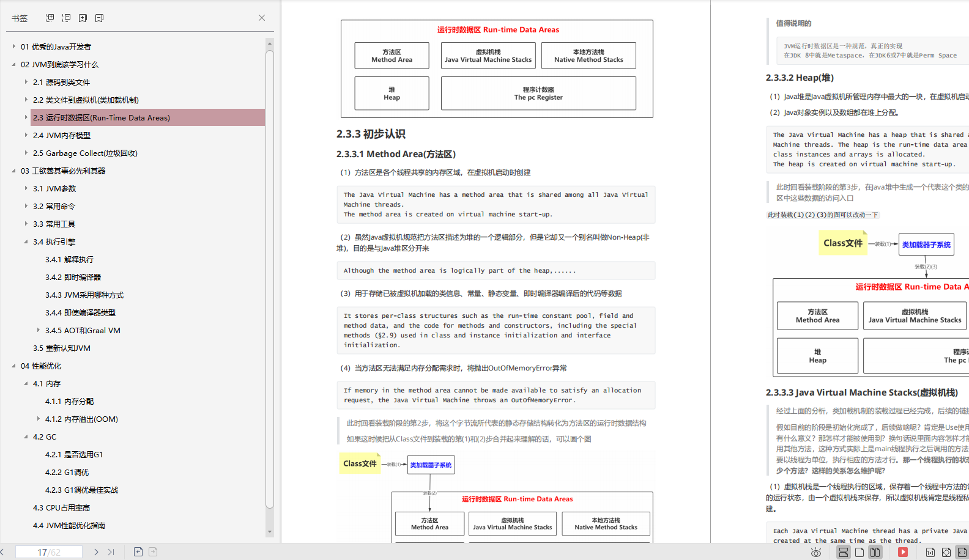Toggle two-page side-by-side view
The height and width of the screenshot is (560, 969).
point(875,552)
